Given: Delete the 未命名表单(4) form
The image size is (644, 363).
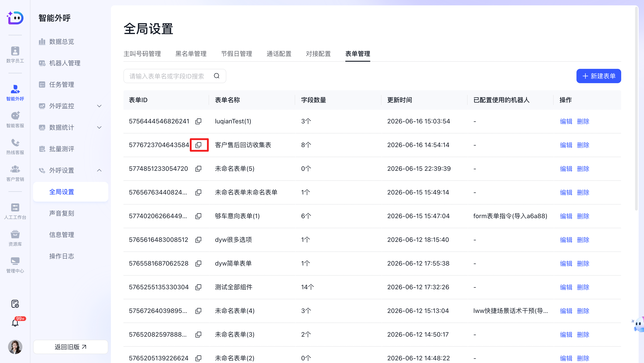Looking at the screenshot, I should 583,311.
